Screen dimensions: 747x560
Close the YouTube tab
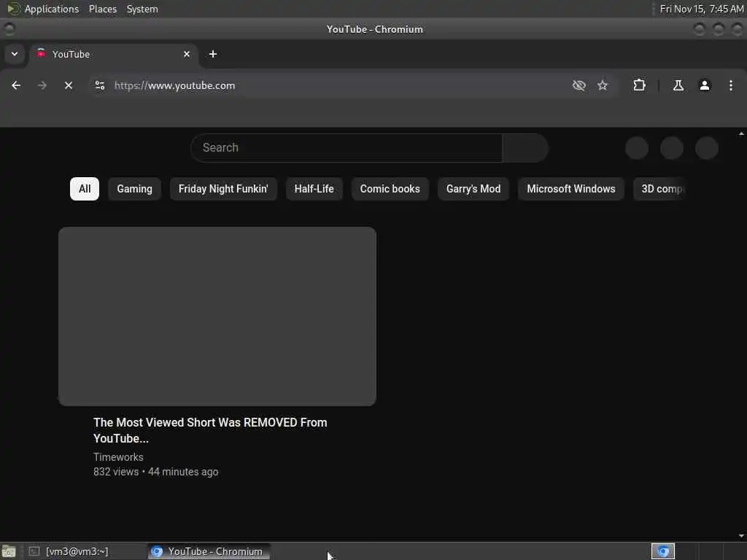(x=187, y=54)
